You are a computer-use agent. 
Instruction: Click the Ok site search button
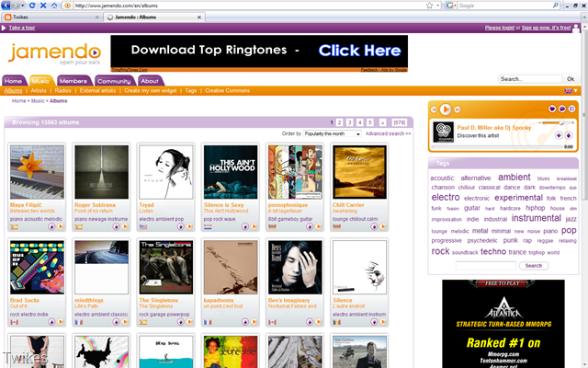(571, 79)
